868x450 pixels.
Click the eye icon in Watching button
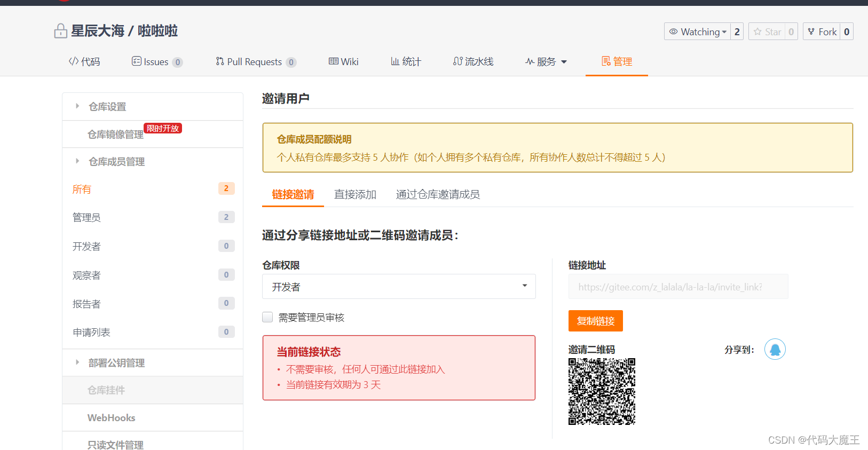pyautogui.click(x=673, y=31)
